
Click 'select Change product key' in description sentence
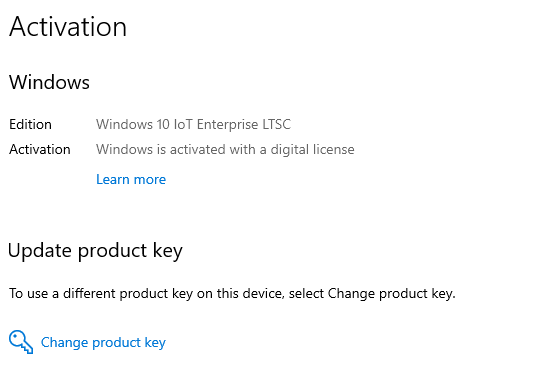(x=372, y=294)
